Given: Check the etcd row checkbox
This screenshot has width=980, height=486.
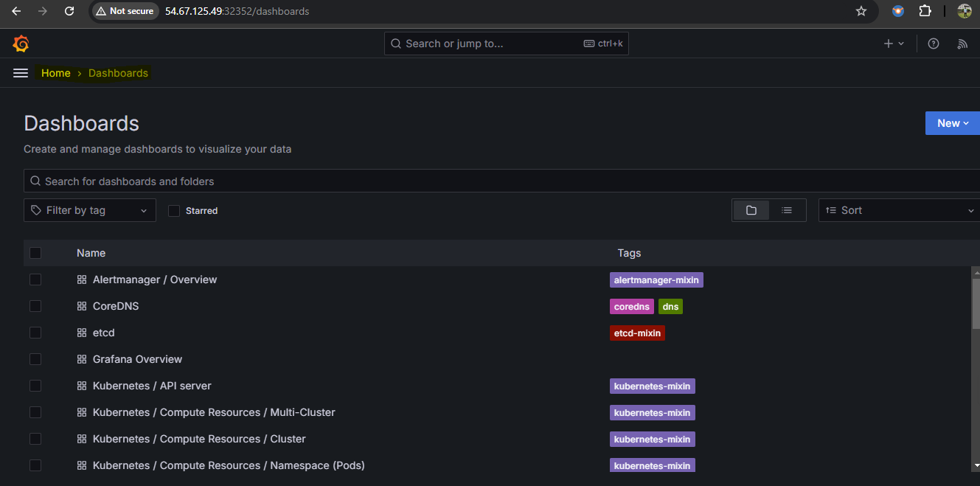Looking at the screenshot, I should pos(35,333).
